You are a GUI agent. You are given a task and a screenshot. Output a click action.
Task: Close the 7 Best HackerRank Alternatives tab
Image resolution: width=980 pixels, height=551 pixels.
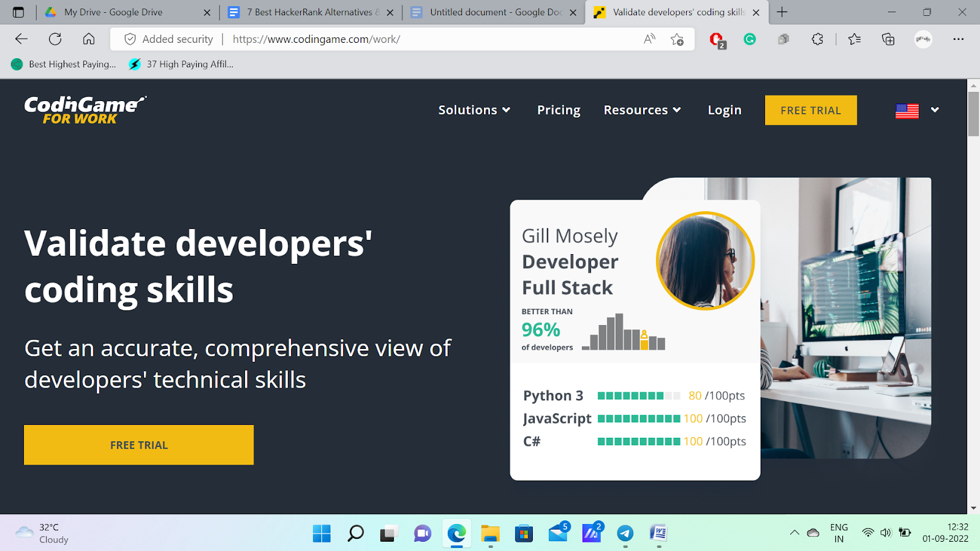tap(390, 12)
